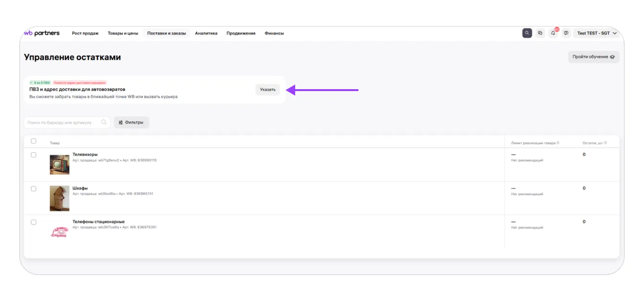Click the Пройти обучение button
The height and width of the screenshot is (301, 644).
click(594, 57)
